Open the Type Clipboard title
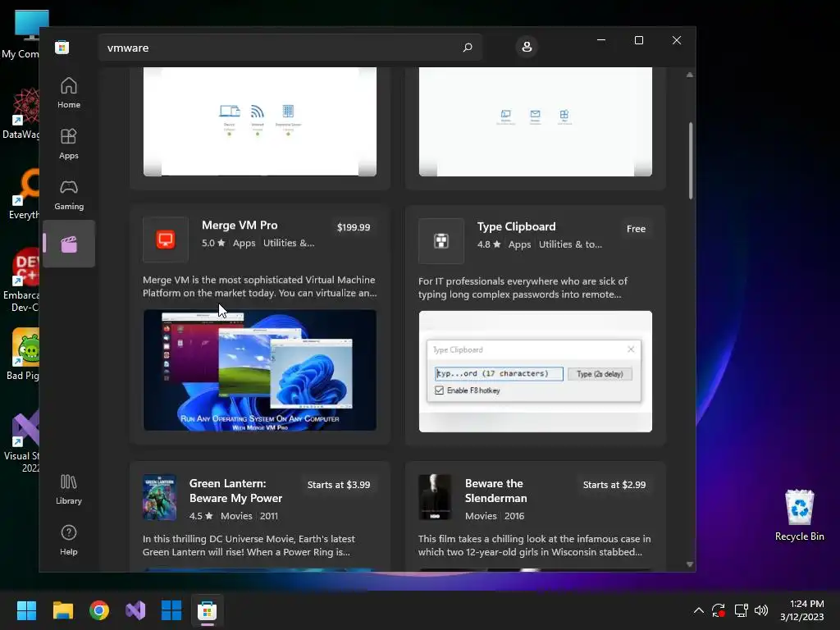 tap(517, 226)
